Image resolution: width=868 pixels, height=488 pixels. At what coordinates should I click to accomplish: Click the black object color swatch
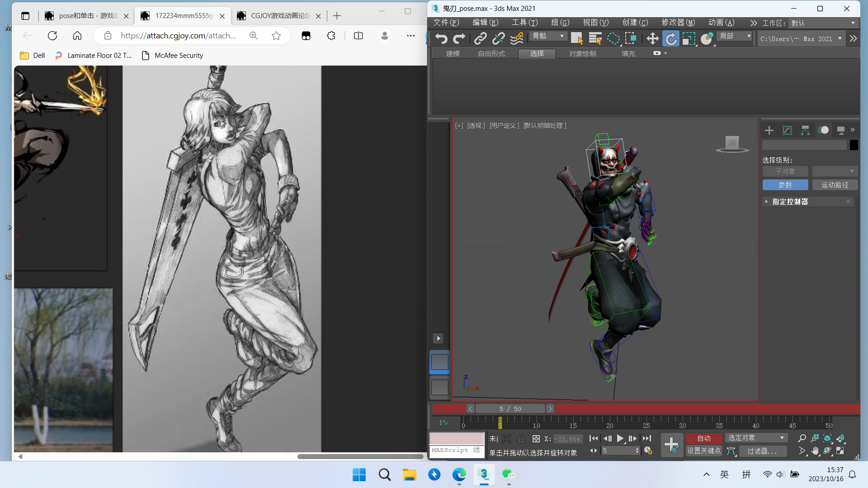(854, 145)
